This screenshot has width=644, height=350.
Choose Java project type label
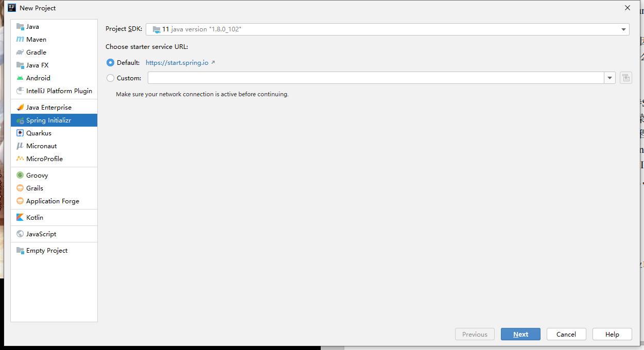(32, 27)
